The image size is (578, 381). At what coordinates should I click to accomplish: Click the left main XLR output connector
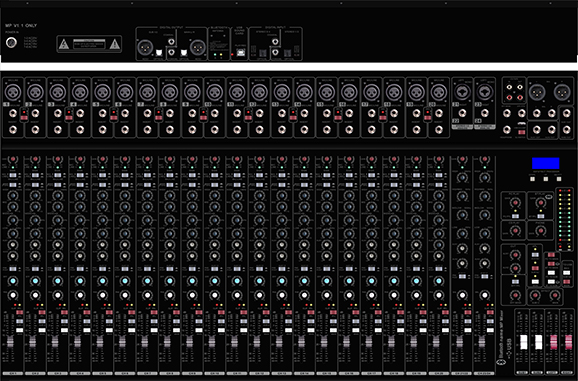click(x=537, y=92)
